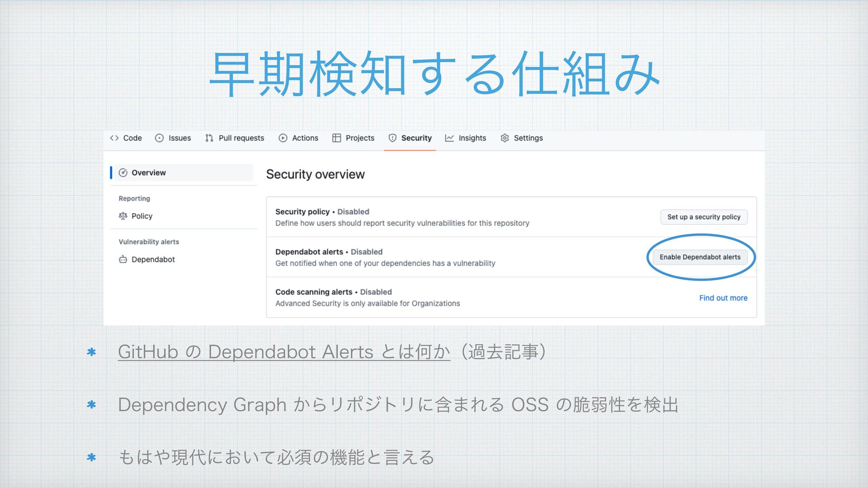
Task: Click Set up a security policy button
Action: [x=704, y=217]
